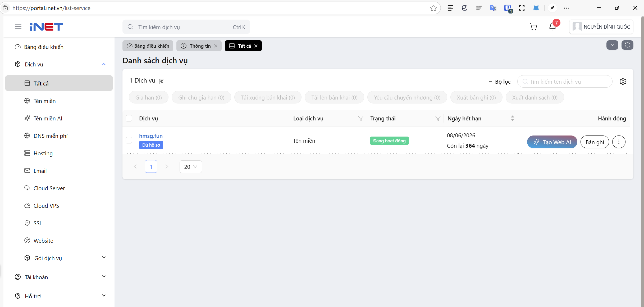This screenshot has height=307, width=644.
Task: Open the hmsg.fun domain link
Action: click(151, 136)
